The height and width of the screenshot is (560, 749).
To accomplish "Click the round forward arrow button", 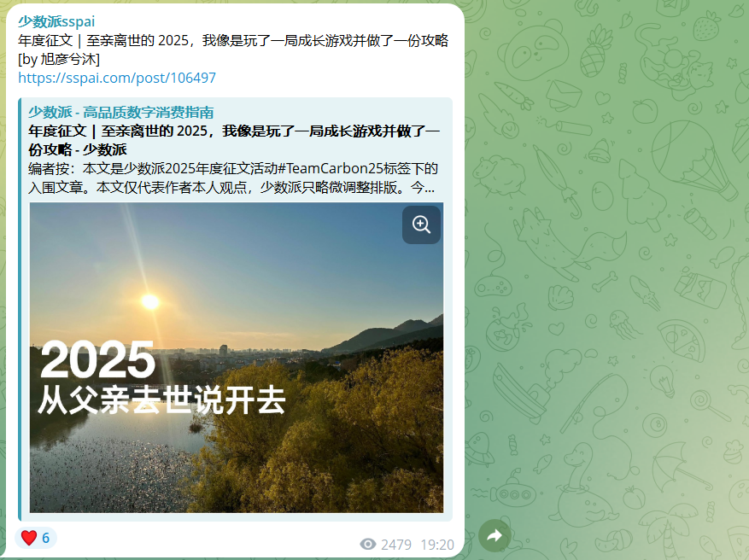I will (x=494, y=535).
